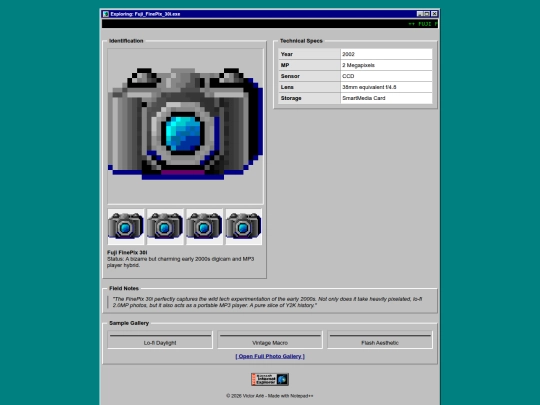Click the 'SmartMedia Card' storage value
540x405 pixels.
tap(386, 98)
